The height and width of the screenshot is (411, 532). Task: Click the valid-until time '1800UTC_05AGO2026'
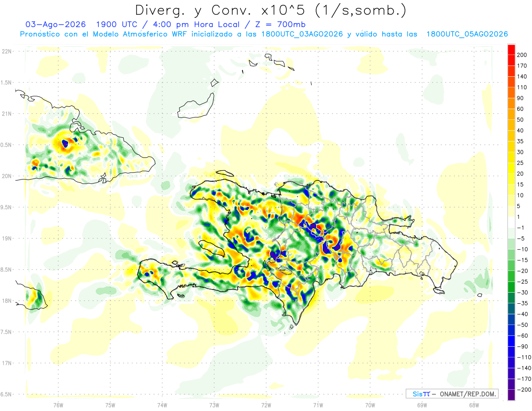pos(467,34)
